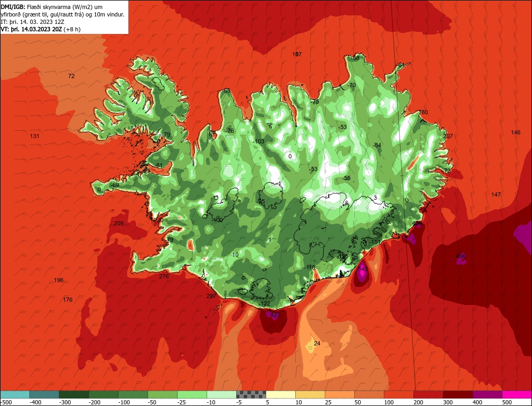532x406 pixels.
Task: Click the value -76 over land
Action: (230, 131)
